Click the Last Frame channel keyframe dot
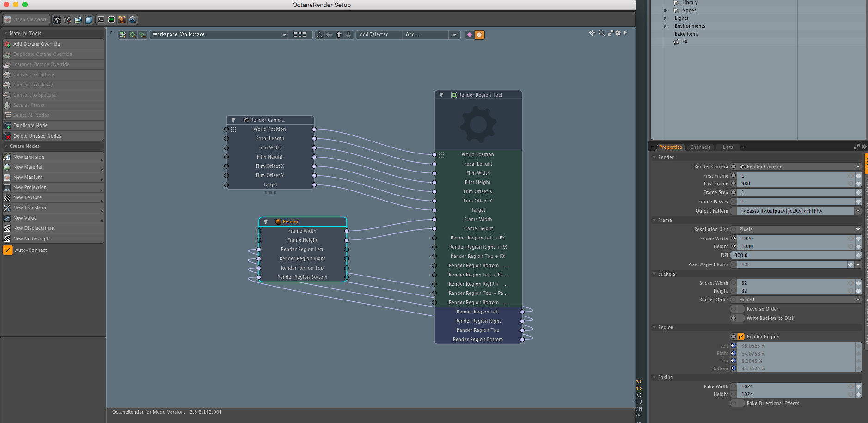Viewport: 868px width, 423px height. click(x=734, y=184)
